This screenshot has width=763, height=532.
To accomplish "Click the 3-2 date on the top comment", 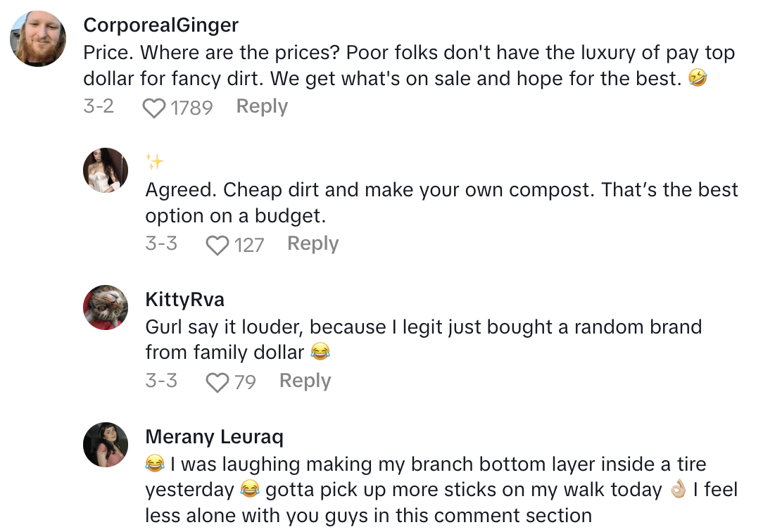I will tap(99, 107).
